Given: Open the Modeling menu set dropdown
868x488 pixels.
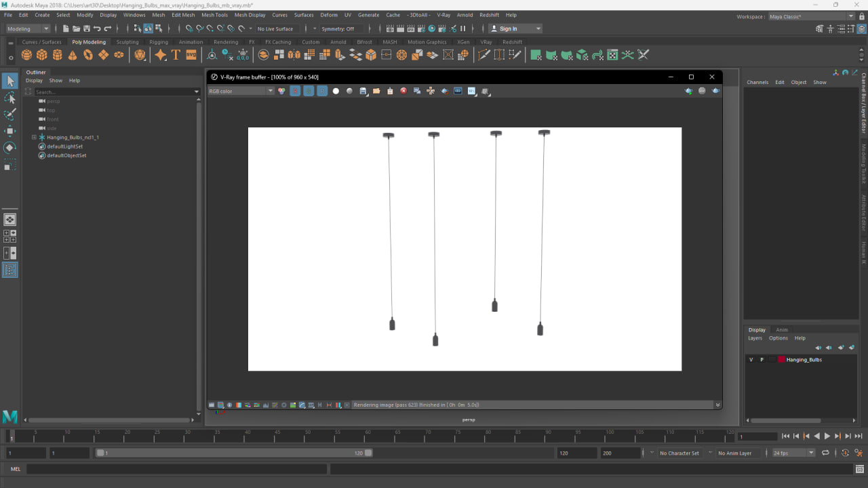Looking at the screenshot, I should click(x=28, y=28).
